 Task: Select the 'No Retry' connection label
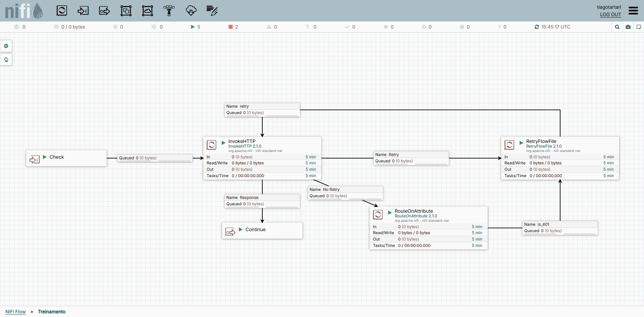coord(345,193)
